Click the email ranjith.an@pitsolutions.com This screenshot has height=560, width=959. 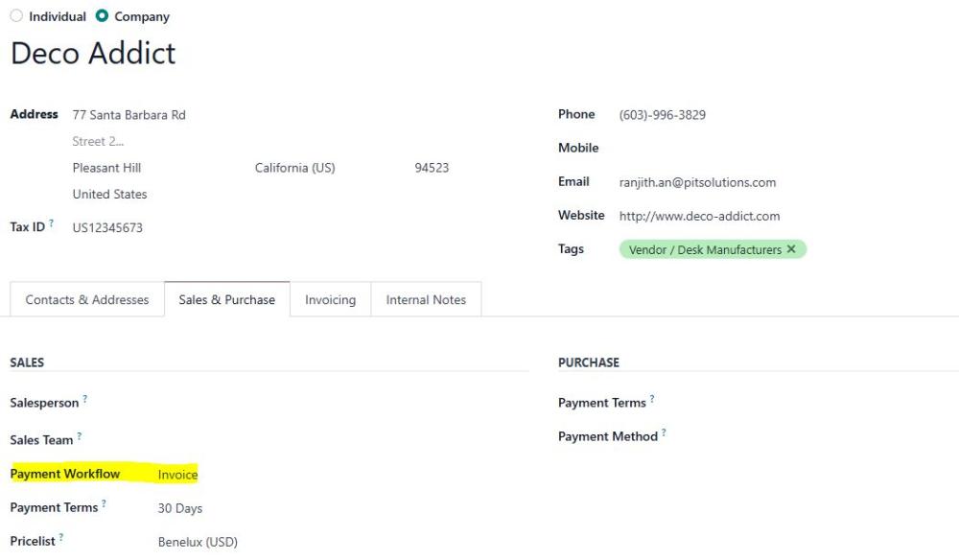pos(697,182)
